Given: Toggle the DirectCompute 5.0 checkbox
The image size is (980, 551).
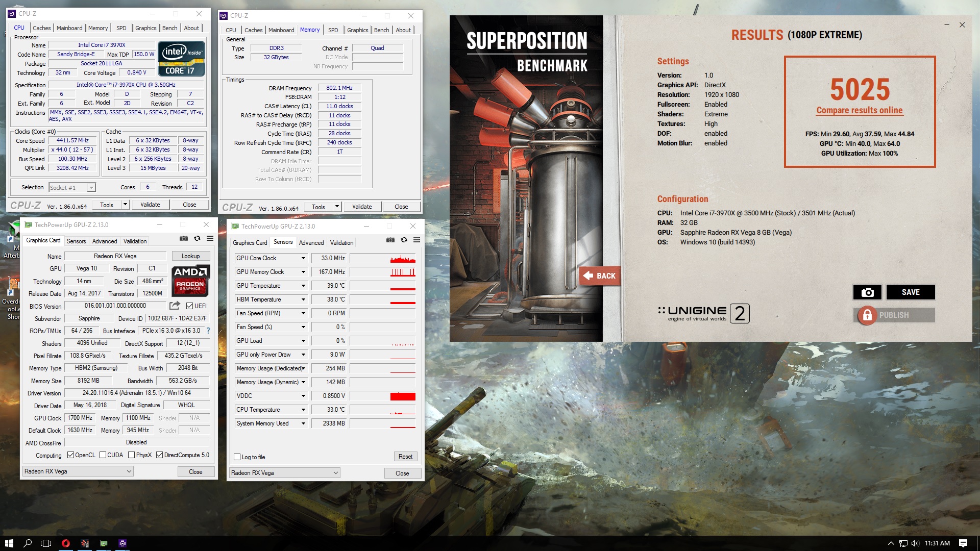Looking at the screenshot, I should coord(159,455).
